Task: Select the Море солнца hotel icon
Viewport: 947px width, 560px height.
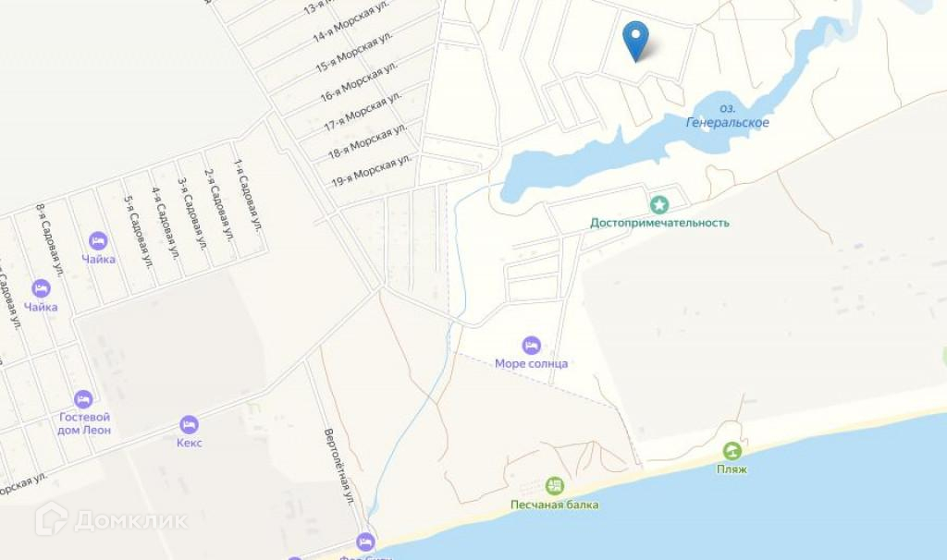Action: point(532,346)
